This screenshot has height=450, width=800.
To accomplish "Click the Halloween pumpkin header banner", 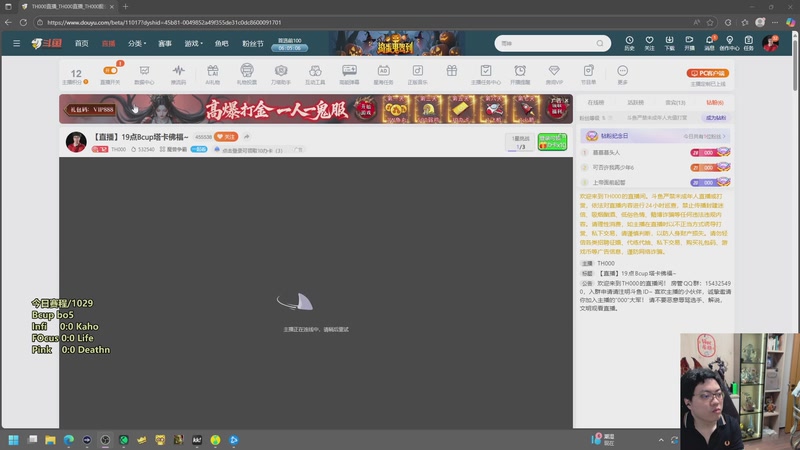I will (397, 43).
